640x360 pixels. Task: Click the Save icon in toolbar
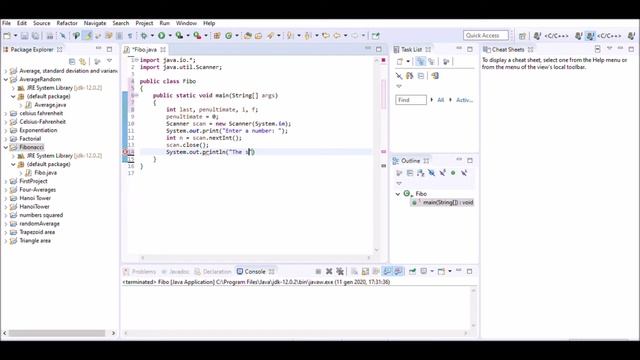(24, 36)
